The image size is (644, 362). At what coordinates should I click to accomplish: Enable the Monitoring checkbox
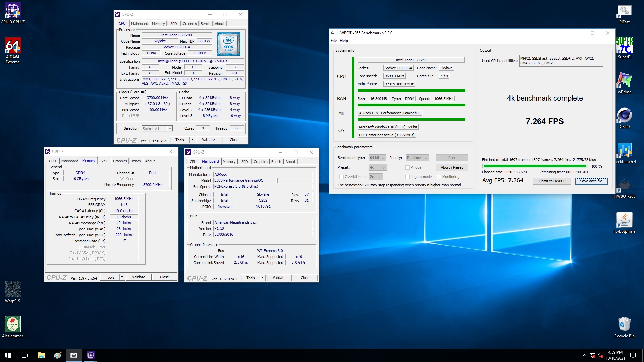[439, 177]
